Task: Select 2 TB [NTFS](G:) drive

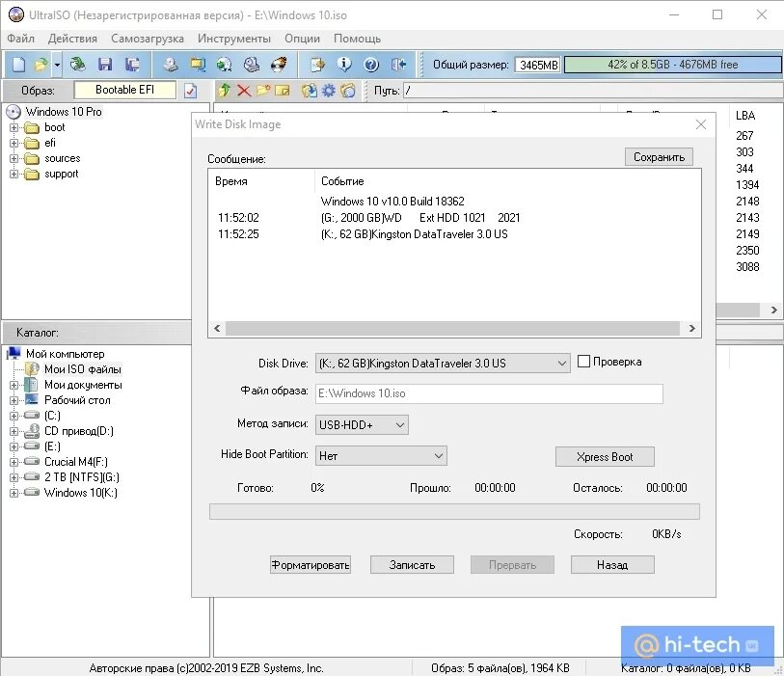Action: [x=82, y=477]
